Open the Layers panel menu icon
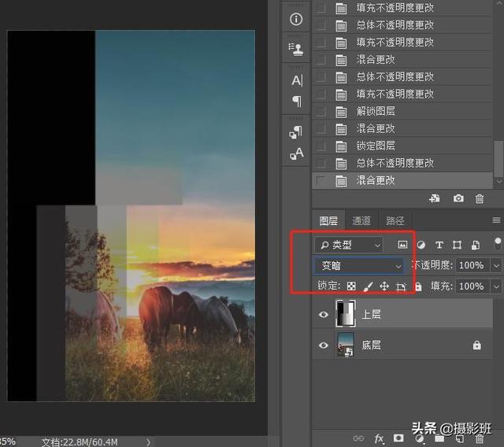This screenshot has height=447, width=504. pos(496,220)
